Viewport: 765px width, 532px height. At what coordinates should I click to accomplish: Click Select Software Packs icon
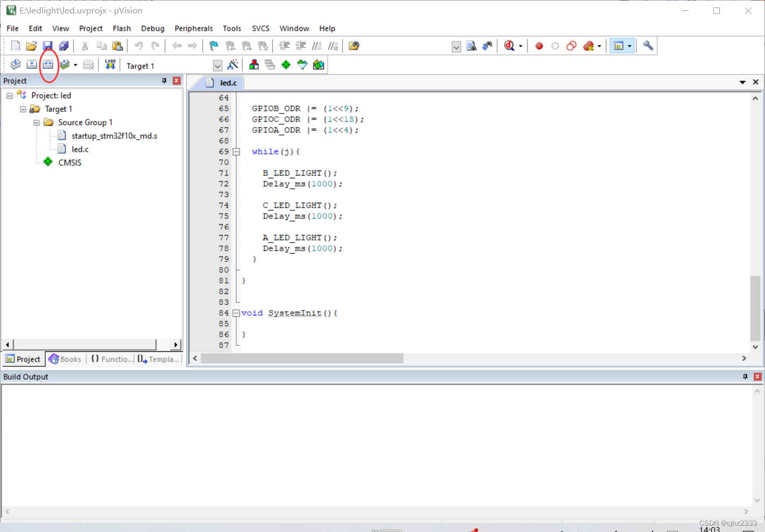click(x=302, y=65)
